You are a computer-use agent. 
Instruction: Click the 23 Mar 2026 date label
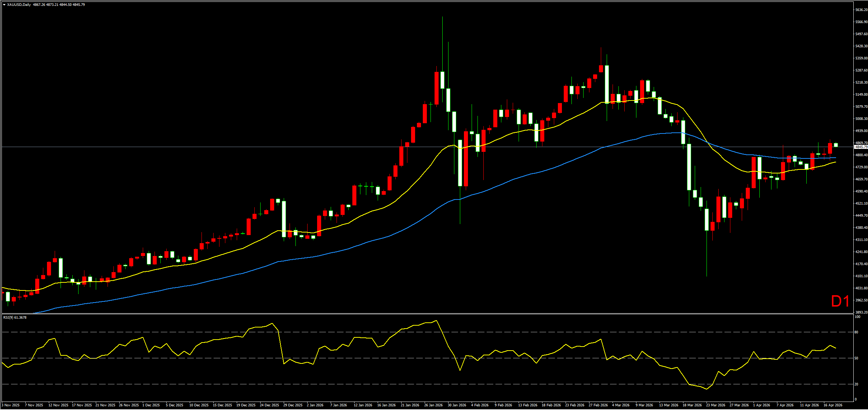[715, 405]
